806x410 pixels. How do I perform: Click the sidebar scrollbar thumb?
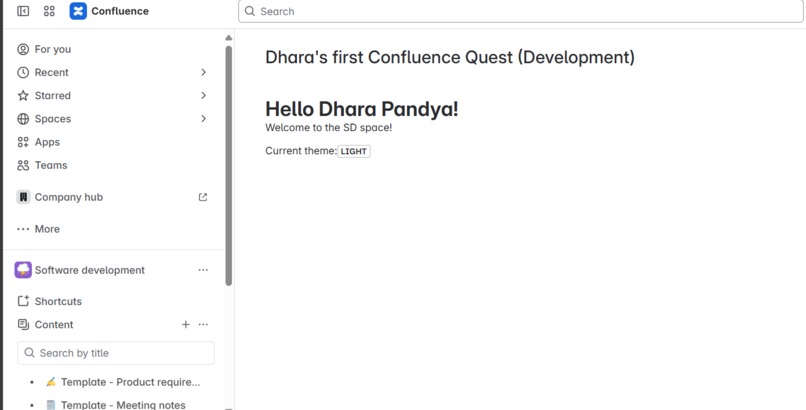coord(229,165)
